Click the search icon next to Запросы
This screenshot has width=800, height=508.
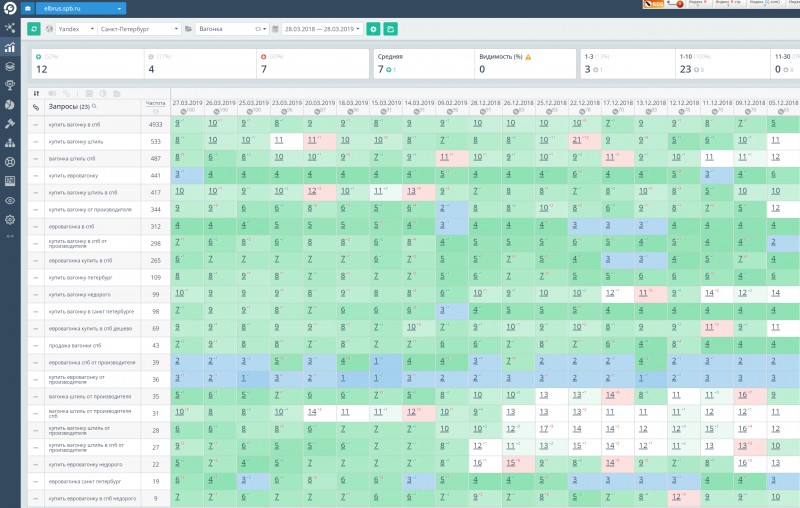point(94,106)
